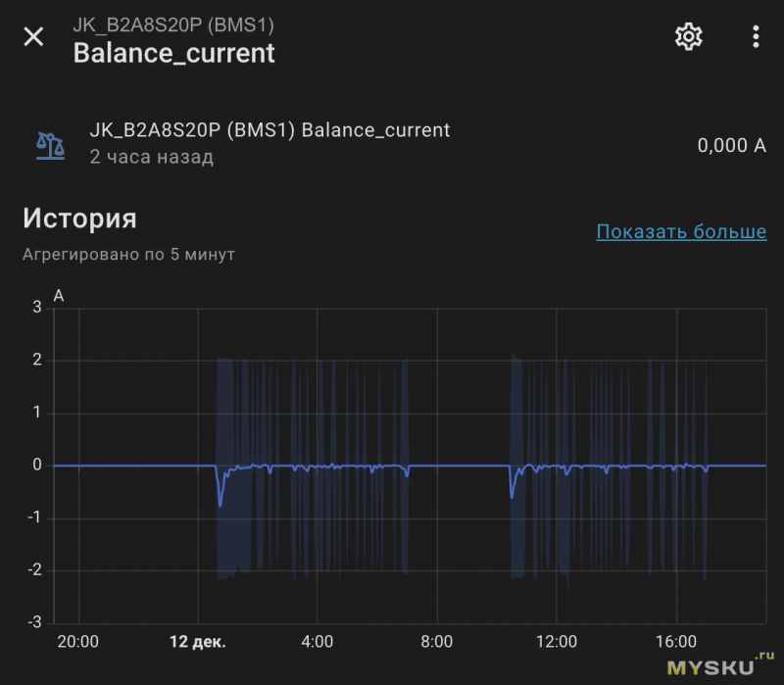The image size is (784, 685).
Task: Click the 'Balance_current' dialog title
Action: click(173, 52)
